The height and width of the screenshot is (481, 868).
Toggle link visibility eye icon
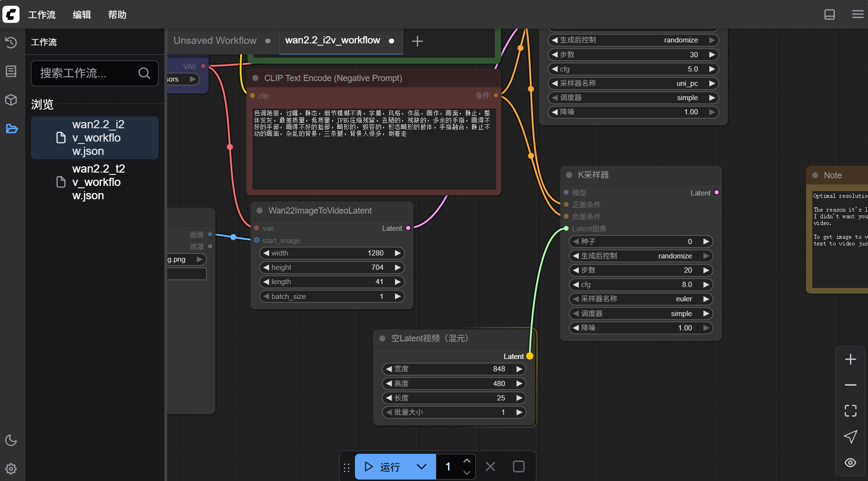point(850,463)
